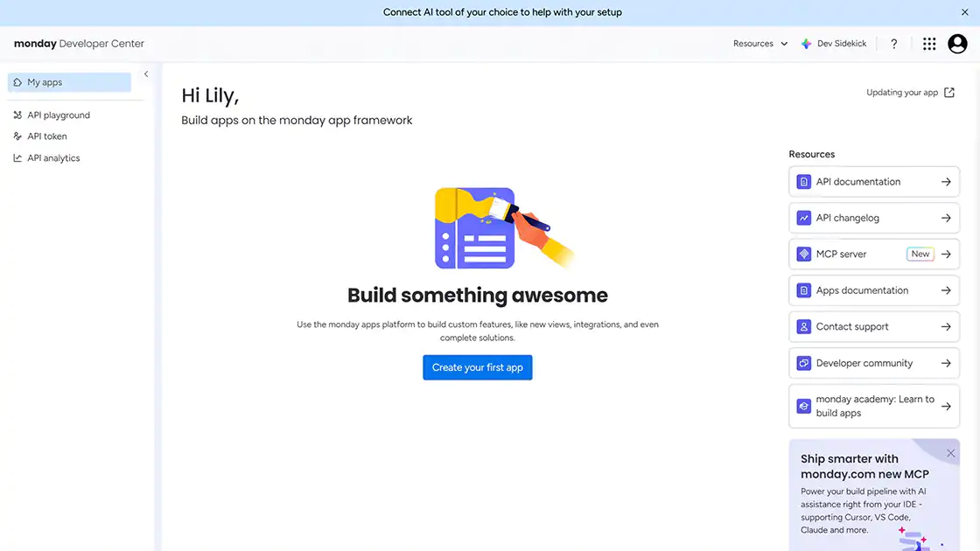Click the Contact support person icon
The height and width of the screenshot is (551, 980).
[804, 327]
